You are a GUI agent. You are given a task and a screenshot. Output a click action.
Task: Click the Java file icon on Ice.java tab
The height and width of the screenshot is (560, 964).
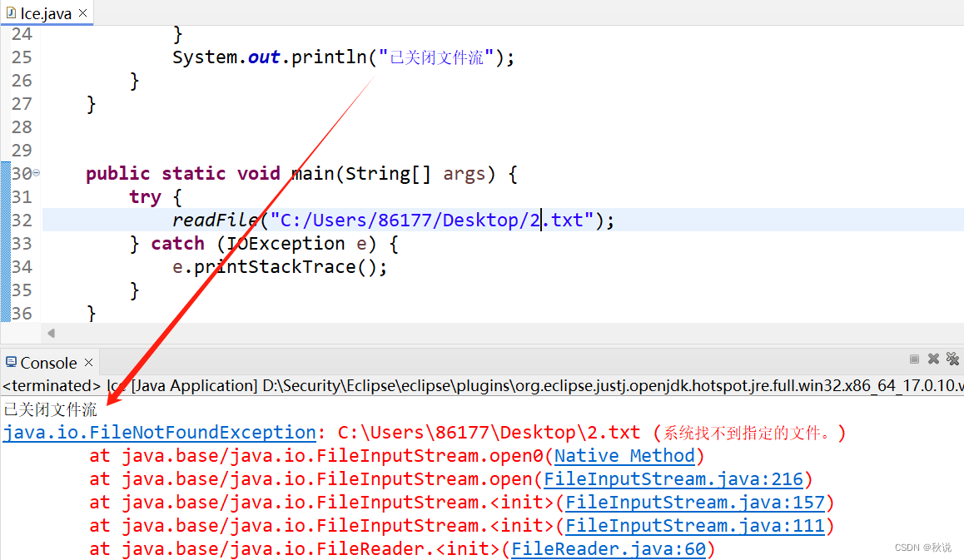point(11,12)
